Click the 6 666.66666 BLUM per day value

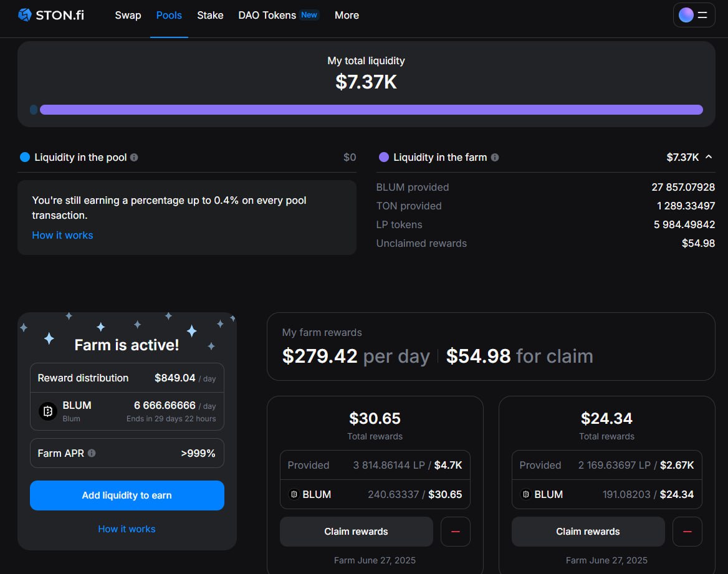pyautogui.click(x=165, y=406)
